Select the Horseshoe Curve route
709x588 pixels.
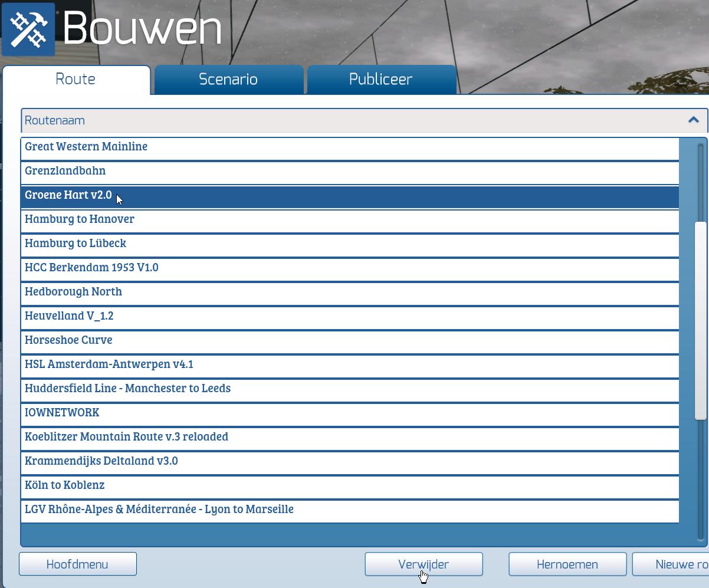[x=68, y=340]
